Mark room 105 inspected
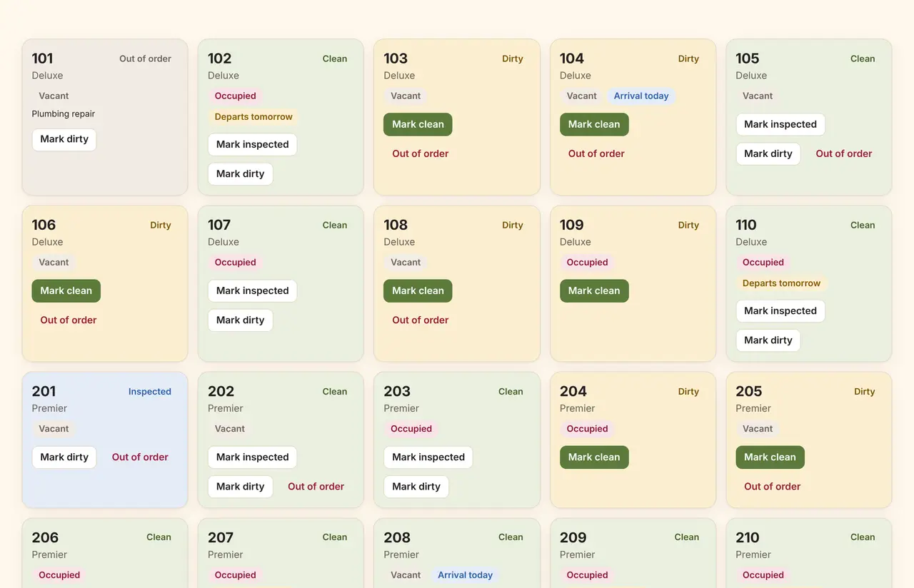 [780, 124]
